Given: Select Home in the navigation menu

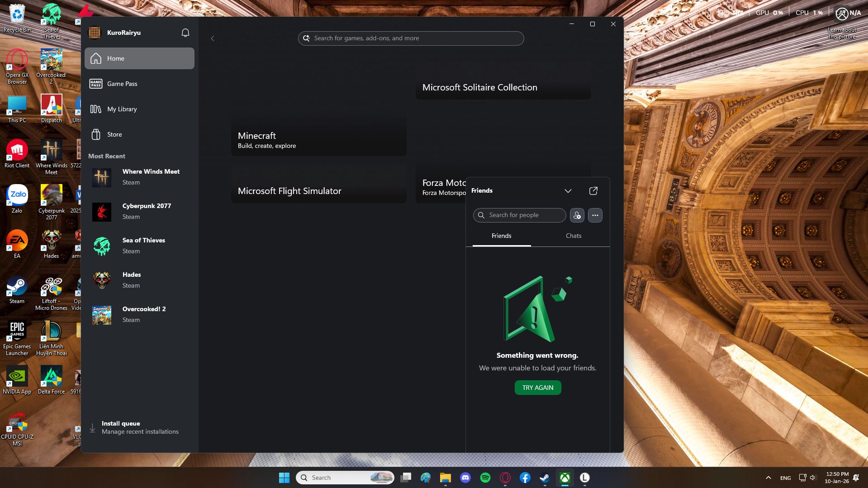Looking at the screenshot, I should pyautogui.click(x=116, y=58).
